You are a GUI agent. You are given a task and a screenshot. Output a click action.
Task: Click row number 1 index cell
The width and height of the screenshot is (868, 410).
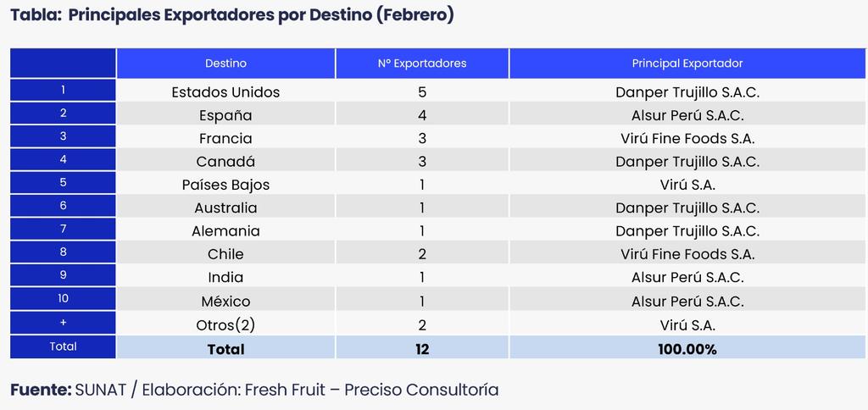coord(64,90)
